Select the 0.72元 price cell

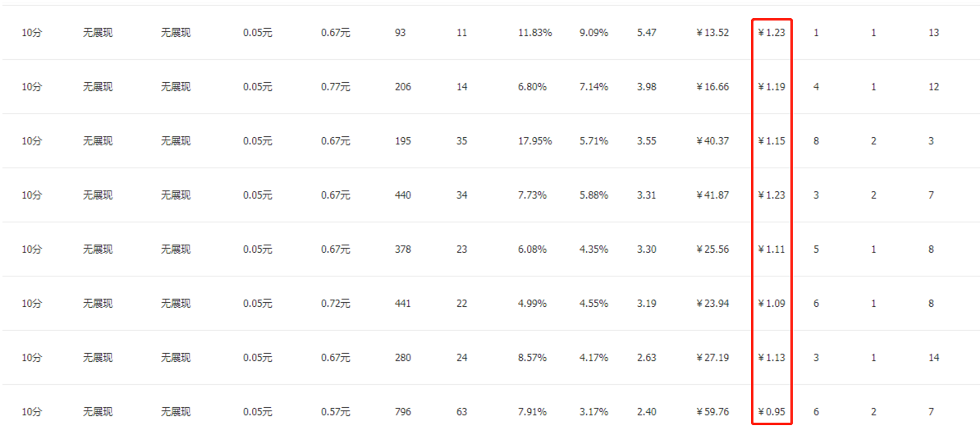[335, 304]
